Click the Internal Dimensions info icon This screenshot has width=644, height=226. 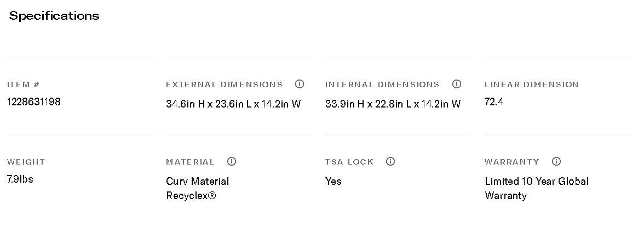[457, 84]
